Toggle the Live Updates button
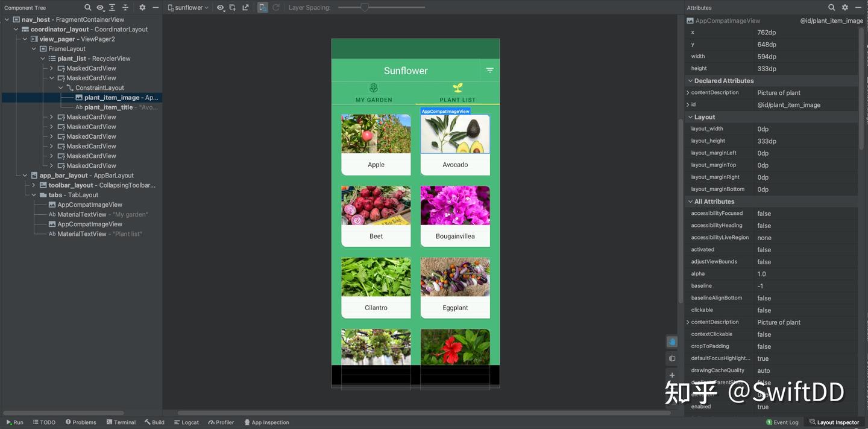The image size is (868, 429). pos(262,7)
